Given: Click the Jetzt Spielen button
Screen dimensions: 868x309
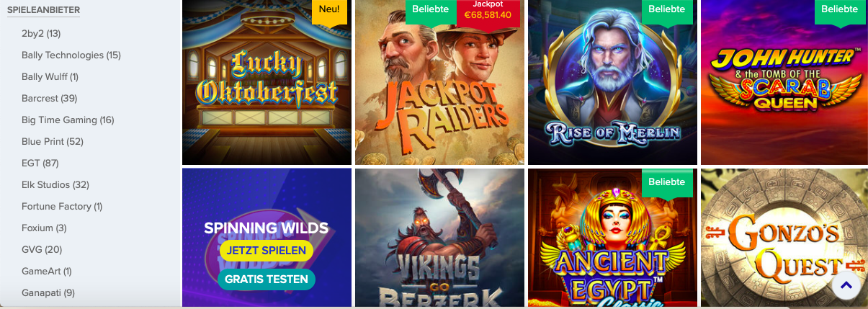Looking at the screenshot, I should (267, 251).
